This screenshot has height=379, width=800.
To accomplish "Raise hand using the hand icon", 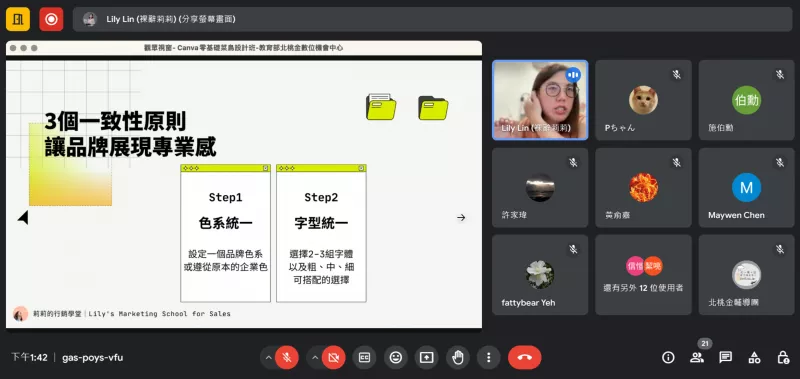I will [x=458, y=358].
